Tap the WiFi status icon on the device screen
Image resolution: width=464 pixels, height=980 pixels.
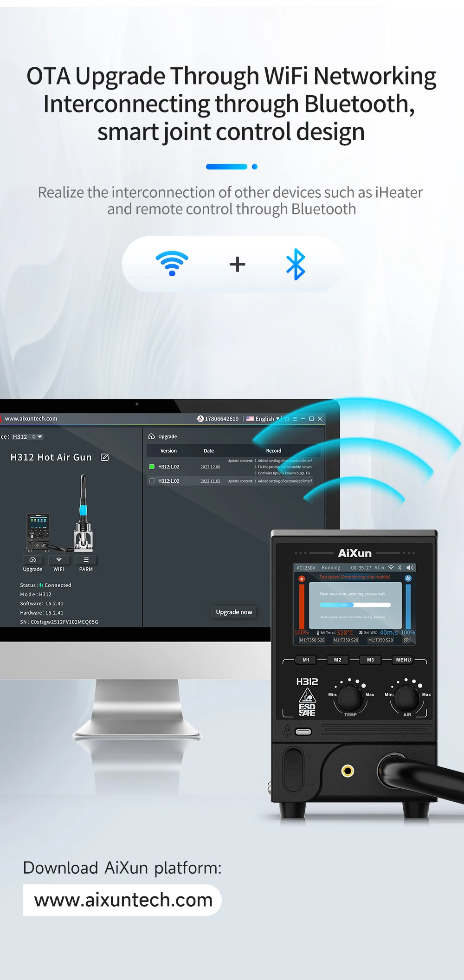click(x=391, y=568)
